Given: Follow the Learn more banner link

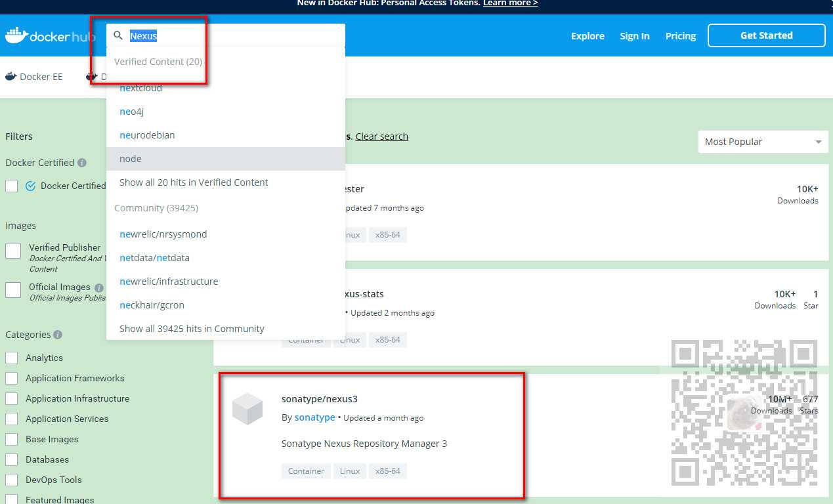Looking at the screenshot, I should [x=510, y=3].
